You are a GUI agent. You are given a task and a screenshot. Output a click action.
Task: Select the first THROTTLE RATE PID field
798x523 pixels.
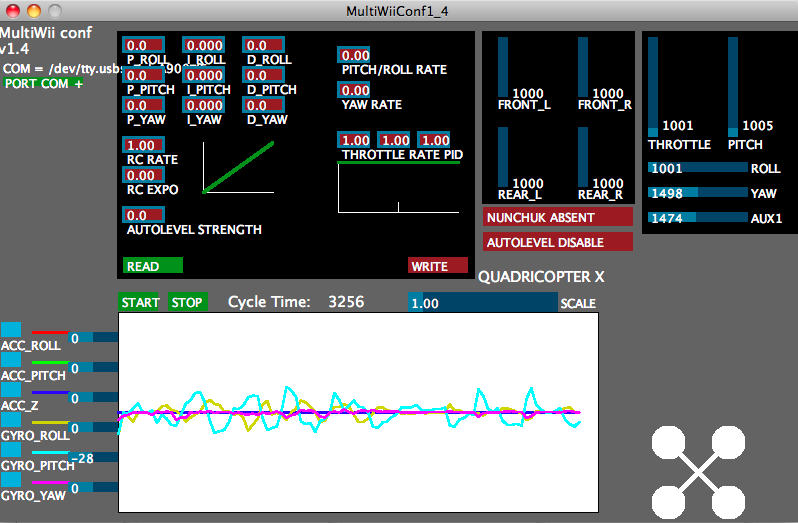pyautogui.click(x=354, y=140)
